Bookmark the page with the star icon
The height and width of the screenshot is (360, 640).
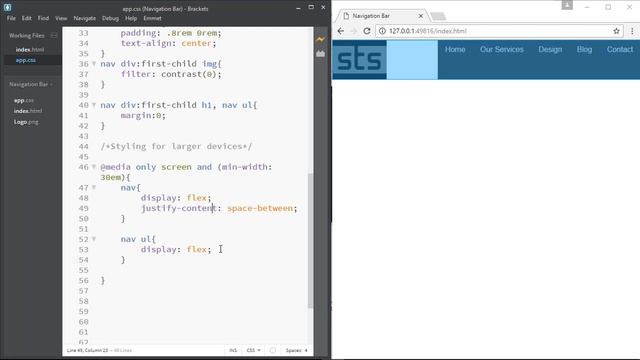616,31
